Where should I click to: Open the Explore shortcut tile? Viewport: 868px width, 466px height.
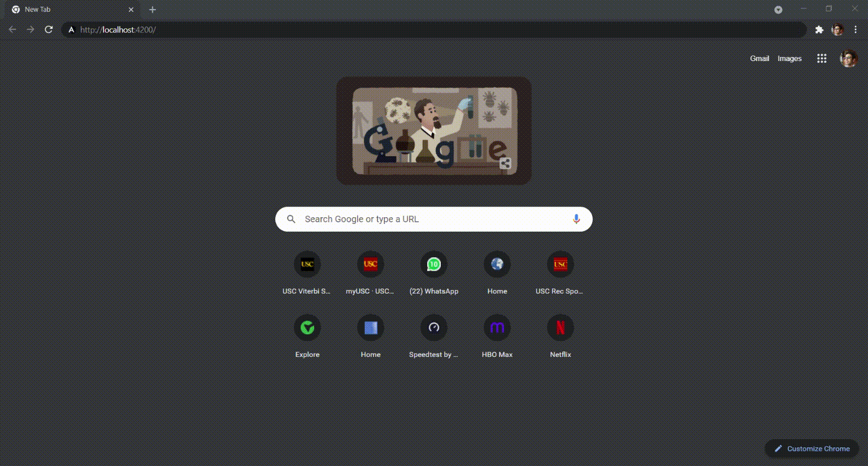(307, 337)
